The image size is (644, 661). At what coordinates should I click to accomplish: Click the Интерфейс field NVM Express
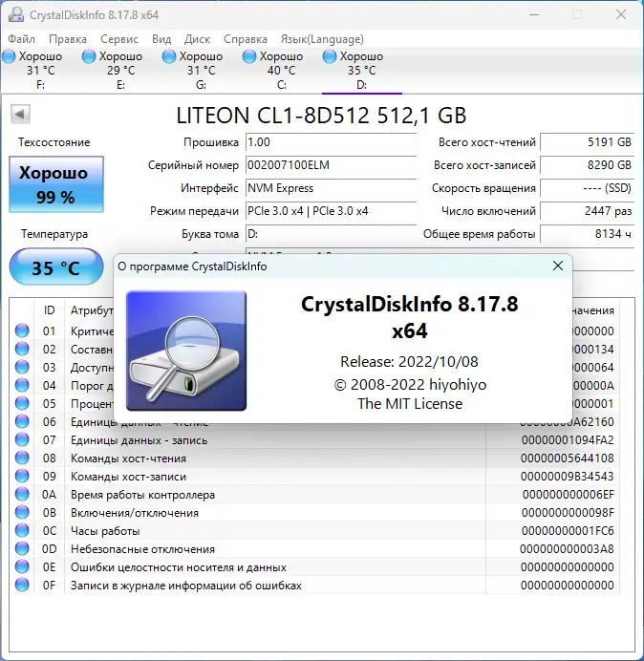331,188
